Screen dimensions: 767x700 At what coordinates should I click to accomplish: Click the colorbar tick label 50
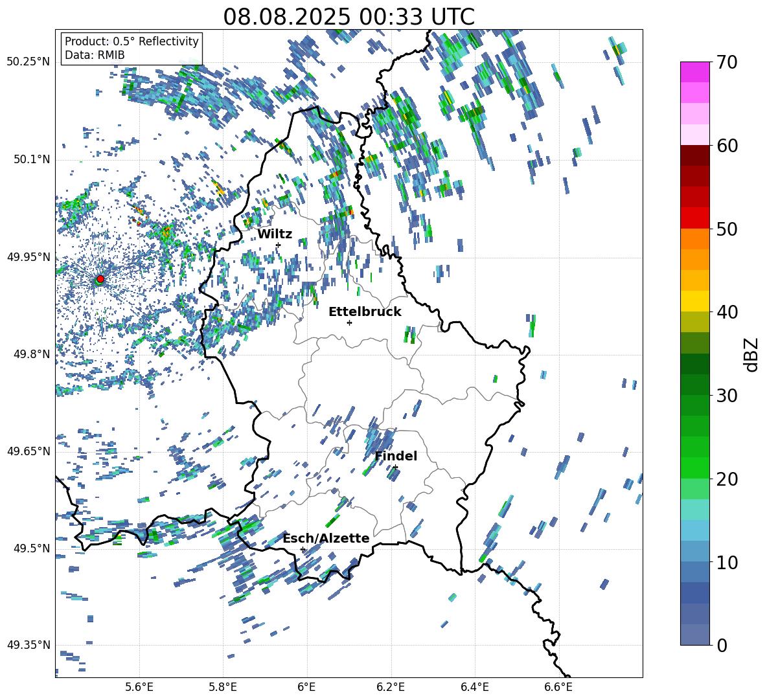point(727,229)
